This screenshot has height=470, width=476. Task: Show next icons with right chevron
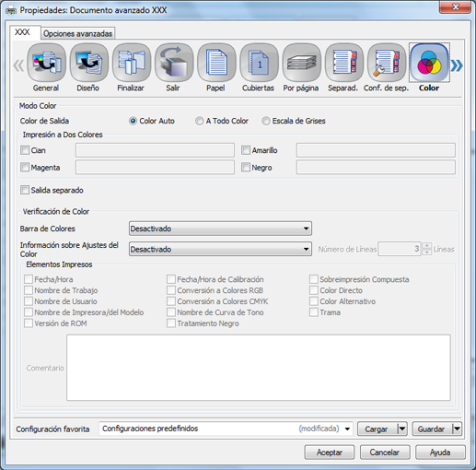pos(457,65)
